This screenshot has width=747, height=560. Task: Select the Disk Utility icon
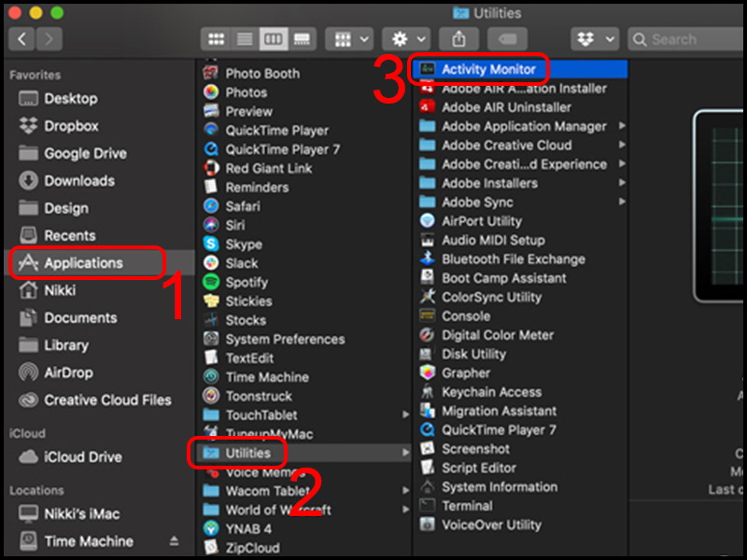tap(428, 354)
